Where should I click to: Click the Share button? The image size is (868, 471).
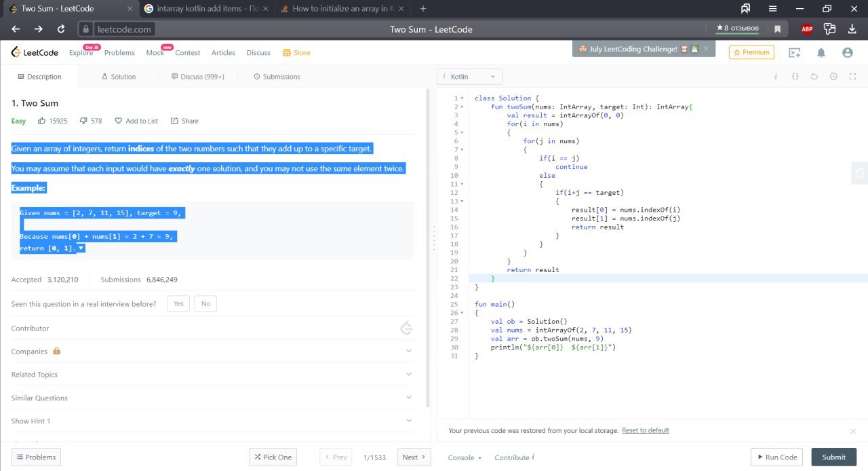coord(184,121)
